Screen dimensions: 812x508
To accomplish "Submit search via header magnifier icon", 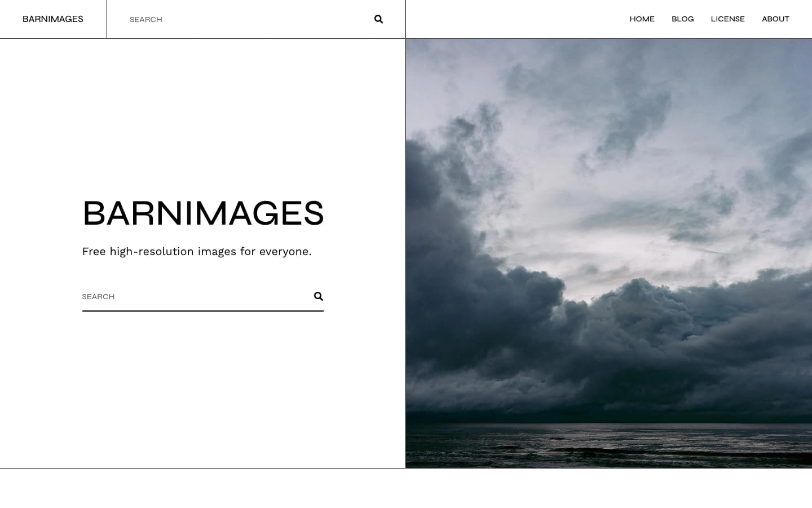I will (378, 19).
